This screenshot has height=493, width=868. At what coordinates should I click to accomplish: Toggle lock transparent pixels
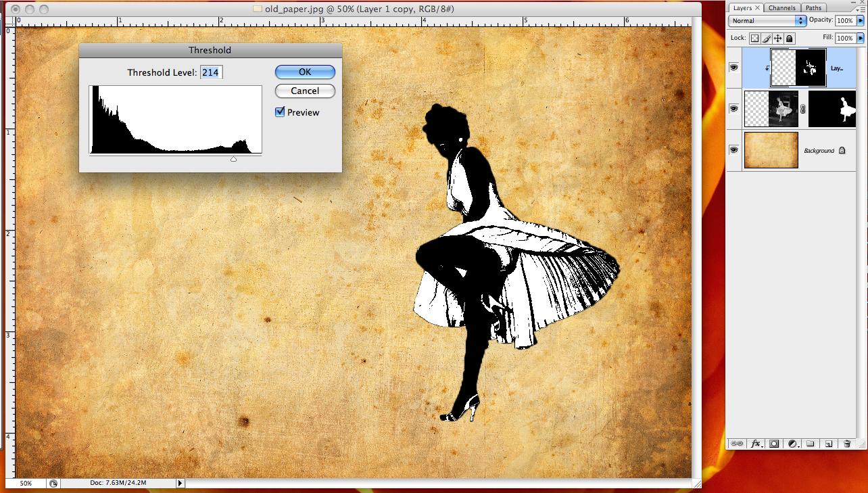754,39
